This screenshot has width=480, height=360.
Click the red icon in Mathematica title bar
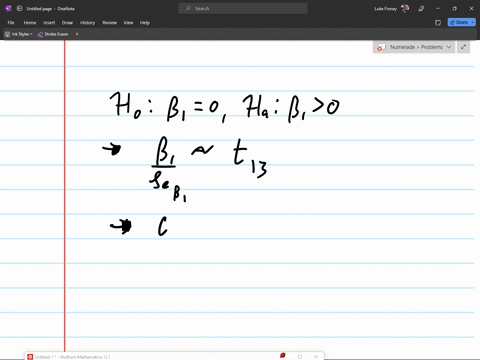point(283,356)
